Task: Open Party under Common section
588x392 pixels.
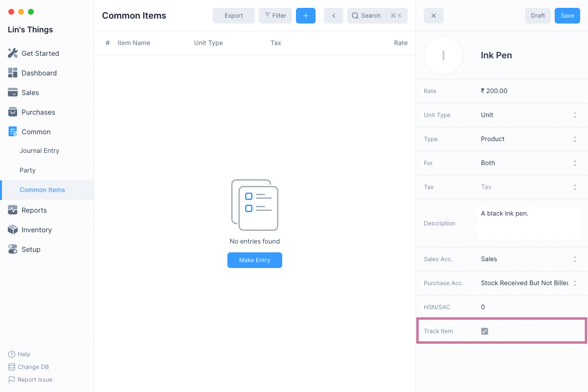Action: point(27,171)
